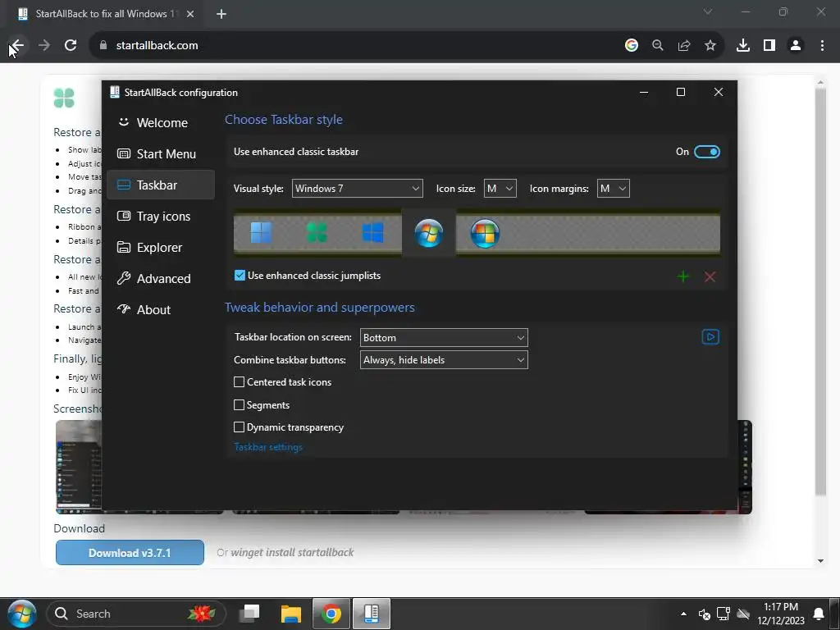Toggle Use enhanced classic taskbar switch
Image resolution: width=840 pixels, height=630 pixels.
tap(706, 152)
